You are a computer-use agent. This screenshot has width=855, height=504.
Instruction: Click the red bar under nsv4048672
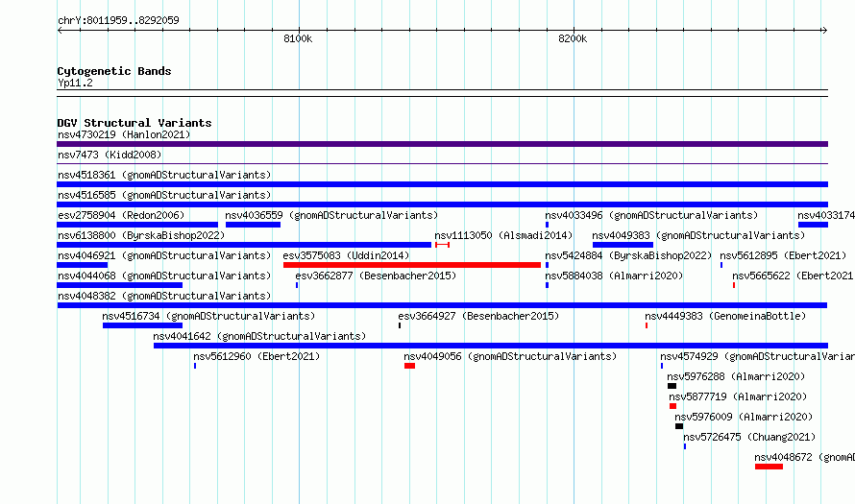pyautogui.click(x=769, y=467)
